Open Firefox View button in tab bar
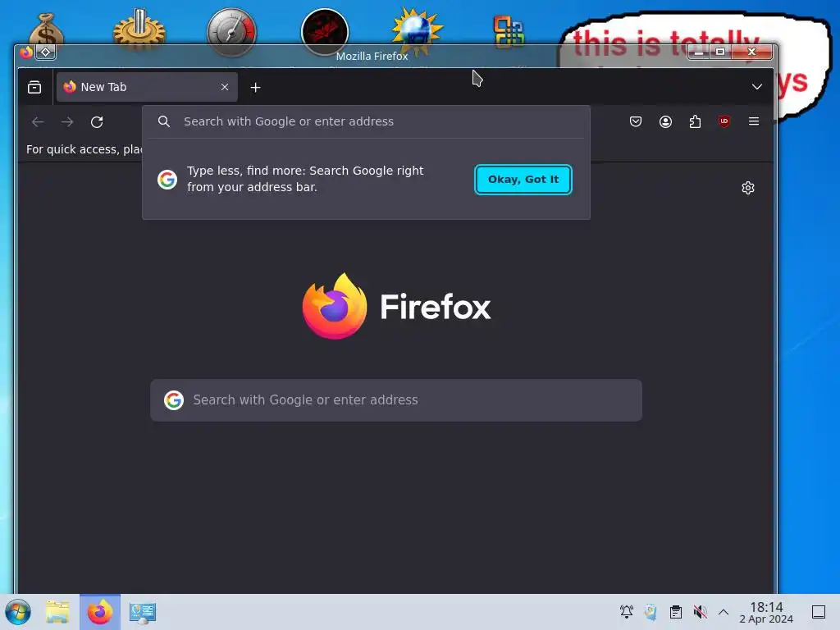The height and width of the screenshot is (630, 840). [x=34, y=87]
